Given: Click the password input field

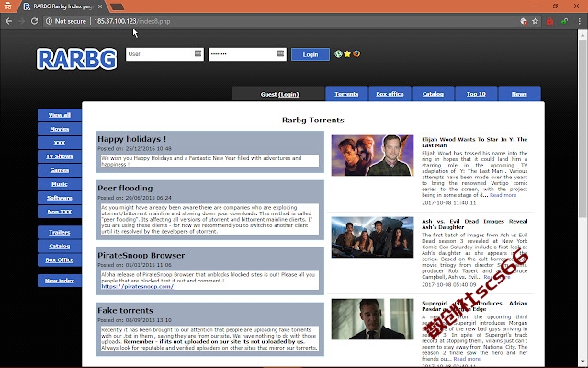Looking at the screenshot, I should 247,53.
